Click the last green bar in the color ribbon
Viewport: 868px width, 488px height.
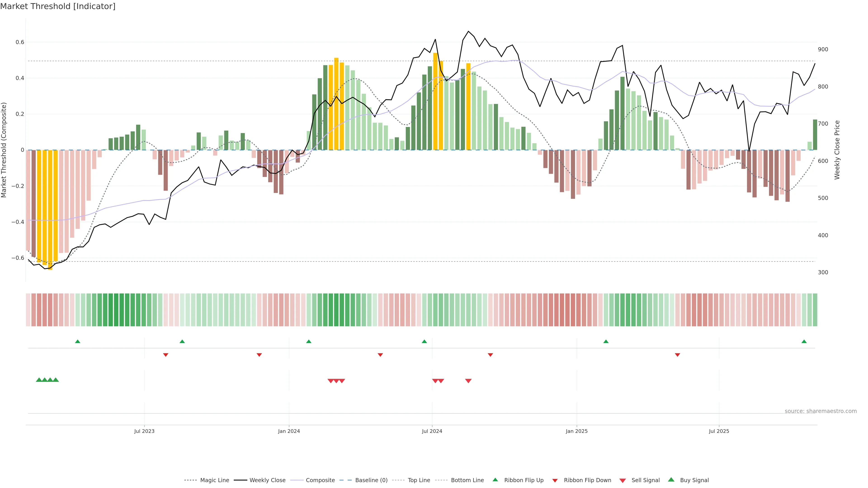(x=815, y=310)
